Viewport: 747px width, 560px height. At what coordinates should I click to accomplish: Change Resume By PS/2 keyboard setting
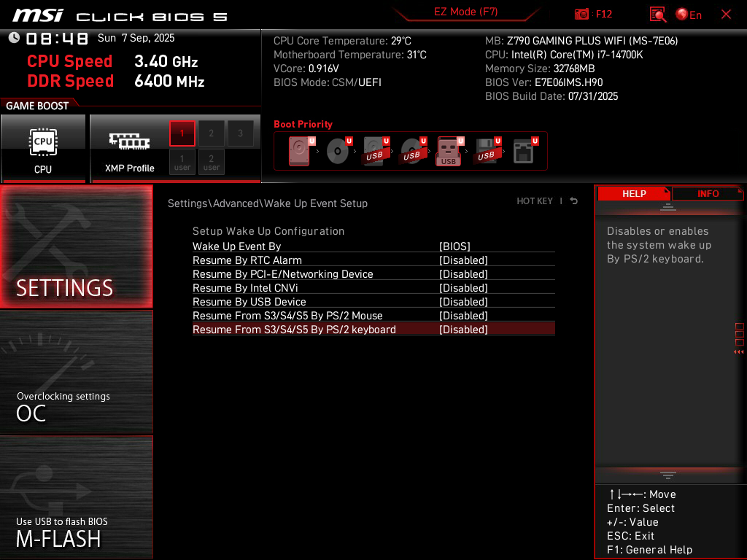(373, 329)
